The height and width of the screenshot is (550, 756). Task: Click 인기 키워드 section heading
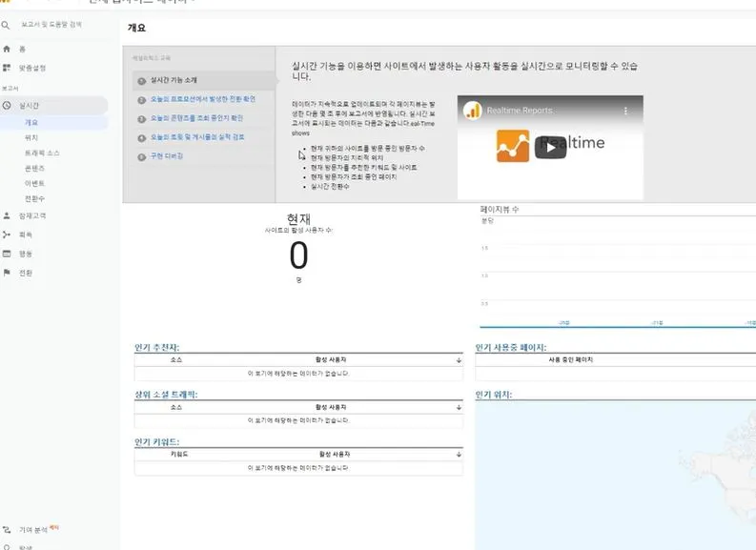point(156,441)
